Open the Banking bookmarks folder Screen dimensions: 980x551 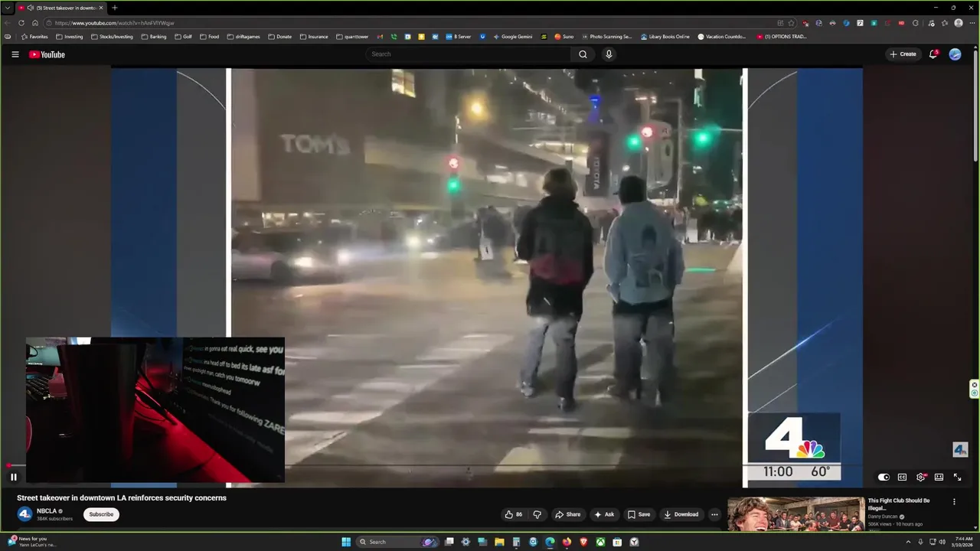154,37
